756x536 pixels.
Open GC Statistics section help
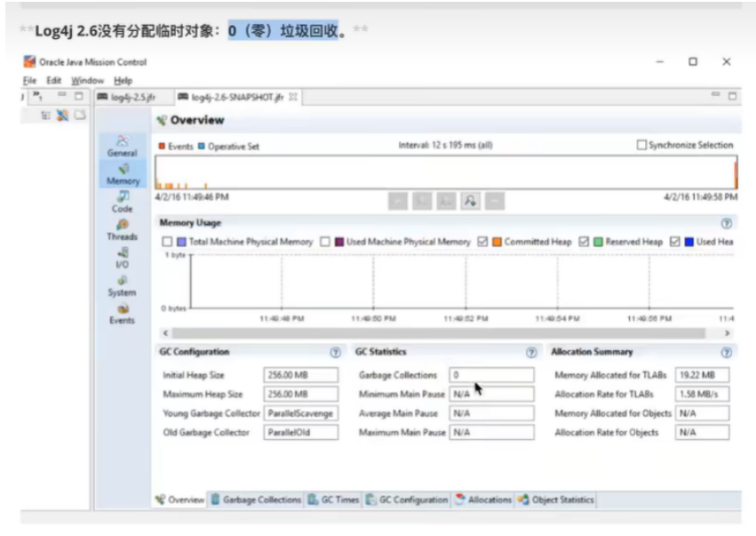click(x=531, y=353)
